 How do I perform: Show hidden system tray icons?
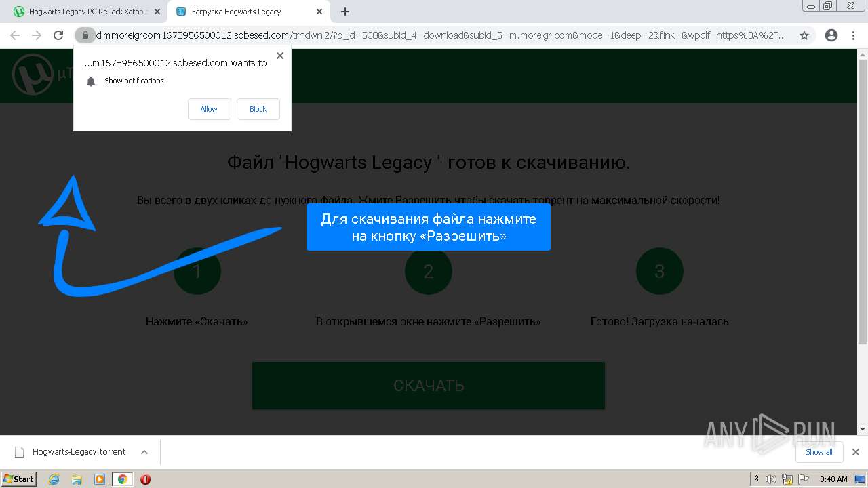click(x=756, y=479)
